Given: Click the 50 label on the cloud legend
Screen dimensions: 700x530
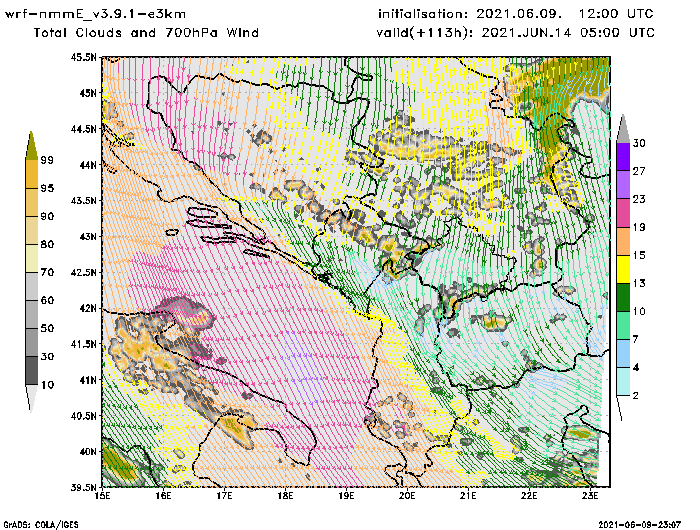Looking at the screenshot, I should [47, 329].
